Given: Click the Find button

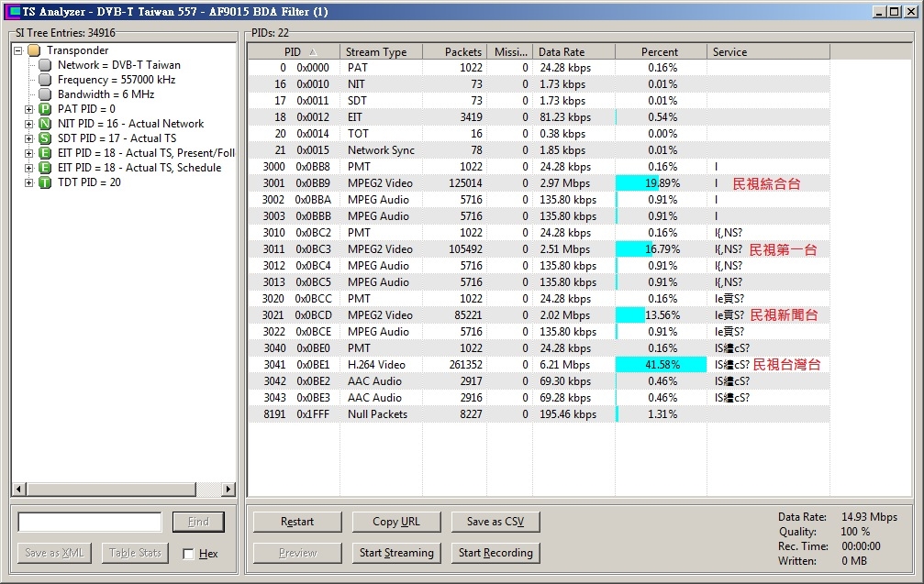Looking at the screenshot, I should (198, 522).
